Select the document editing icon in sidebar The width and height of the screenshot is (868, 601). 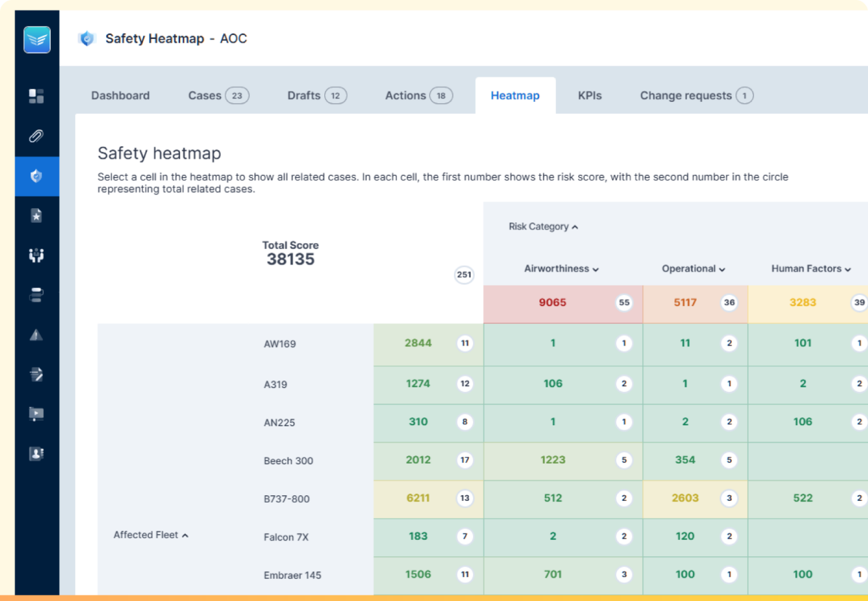click(37, 374)
